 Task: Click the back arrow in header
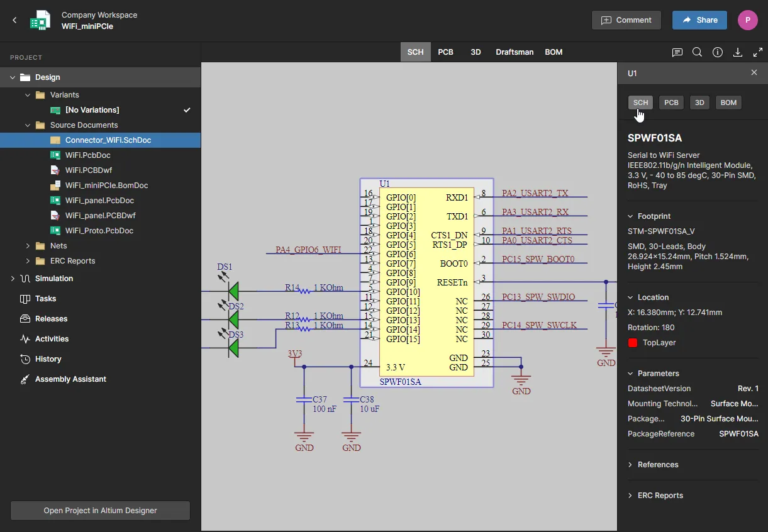[x=14, y=20]
